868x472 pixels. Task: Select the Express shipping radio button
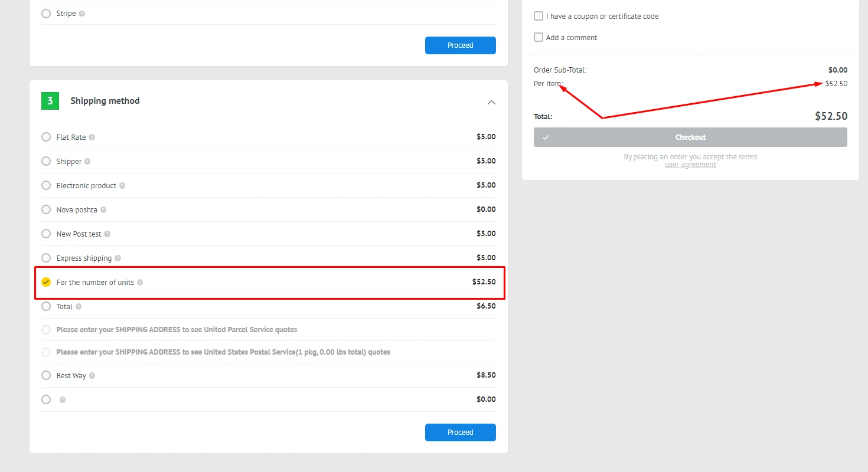(x=46, y=258)
